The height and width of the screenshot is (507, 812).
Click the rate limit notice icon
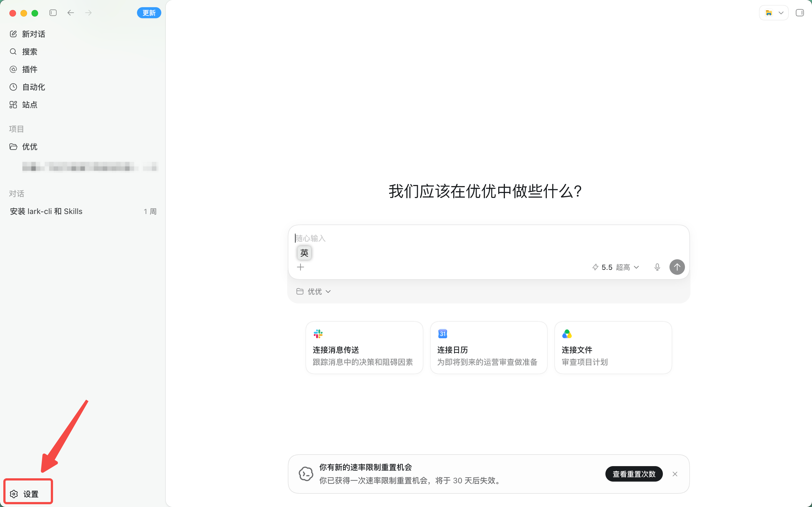pyautogui.click(x=305, y=474)
